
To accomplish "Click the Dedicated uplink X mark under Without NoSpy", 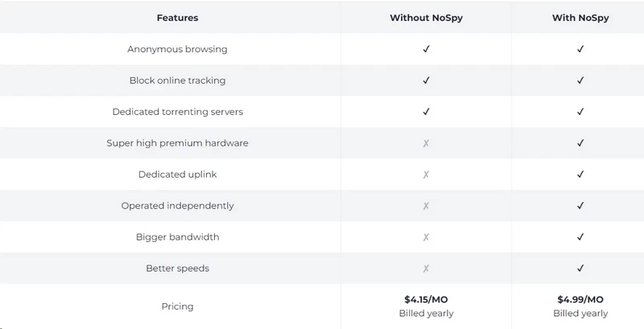I will [426, 175].
